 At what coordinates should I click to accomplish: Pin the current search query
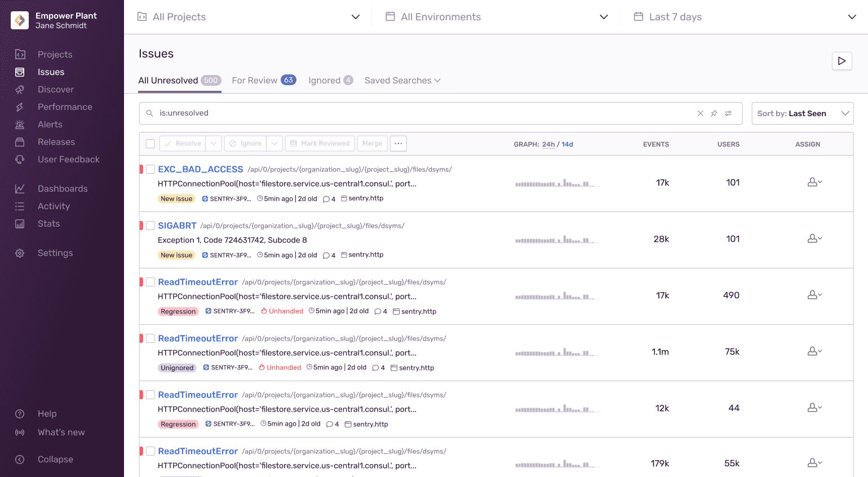coord(714,113)
